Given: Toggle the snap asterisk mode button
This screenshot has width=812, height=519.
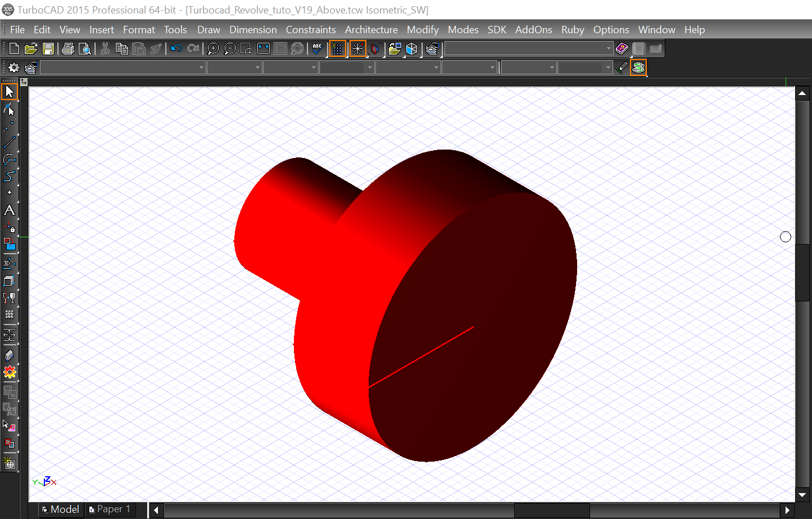Looking at the screenshot, I should click(357, 49).
